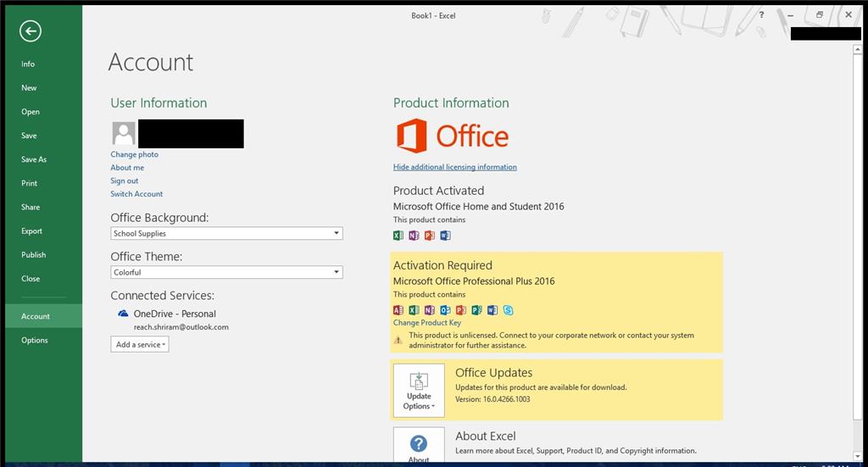Click the Change photo link
Image resolution: width=868 pixels, height=467 pixels.
tap(134, 154)
